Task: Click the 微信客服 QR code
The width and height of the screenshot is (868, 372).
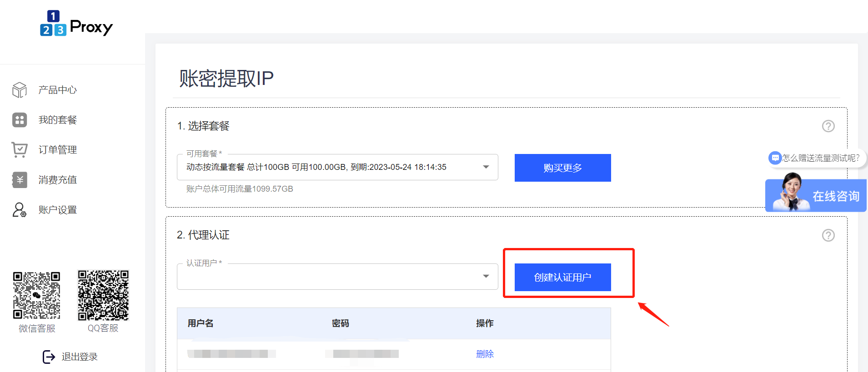Action: click(x=36, y=295)
